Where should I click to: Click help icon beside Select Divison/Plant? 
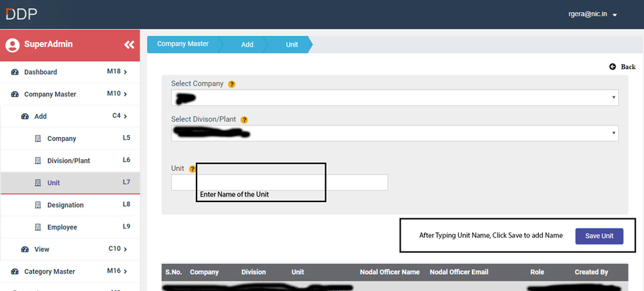click(x=244, y=120)
